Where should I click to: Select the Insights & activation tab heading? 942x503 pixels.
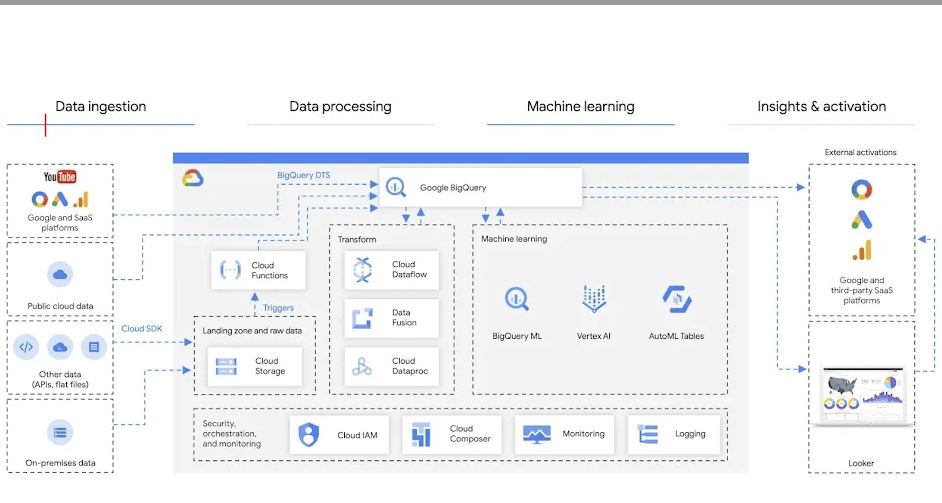point(821,106)
